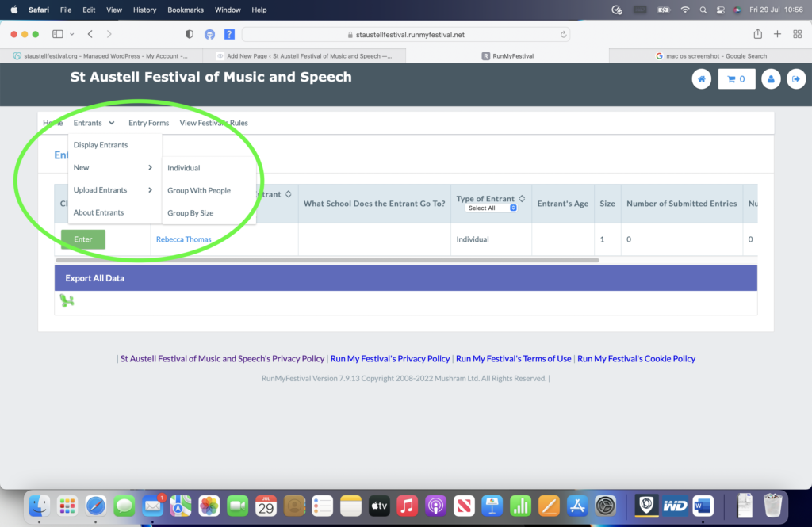Screen dimensions: 812x527
Task: Switch to the Add New Page tab
Action: (x=304, y=56)
